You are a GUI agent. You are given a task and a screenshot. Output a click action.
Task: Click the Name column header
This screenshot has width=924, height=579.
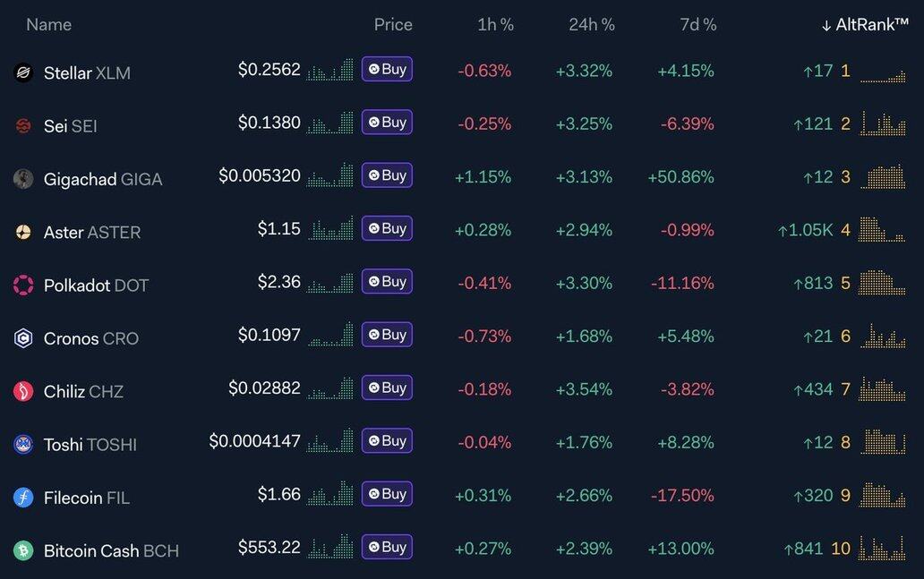point(48,25)
